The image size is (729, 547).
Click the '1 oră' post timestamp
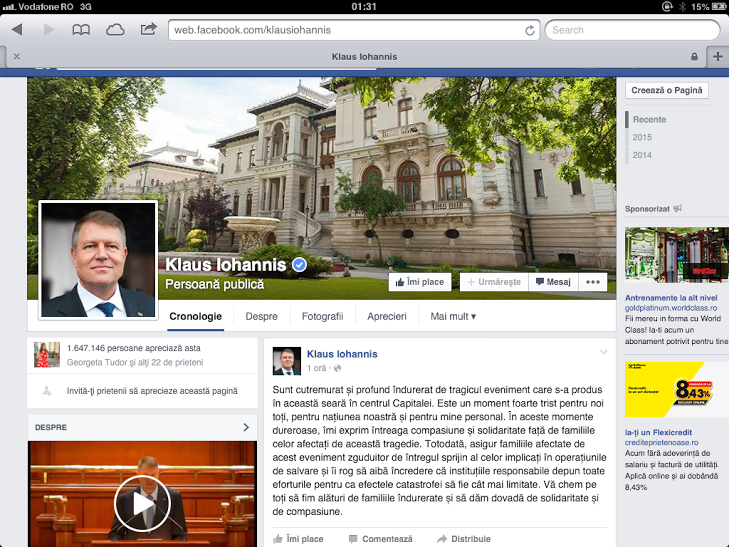pyautogui.click(x=316, y=368)
